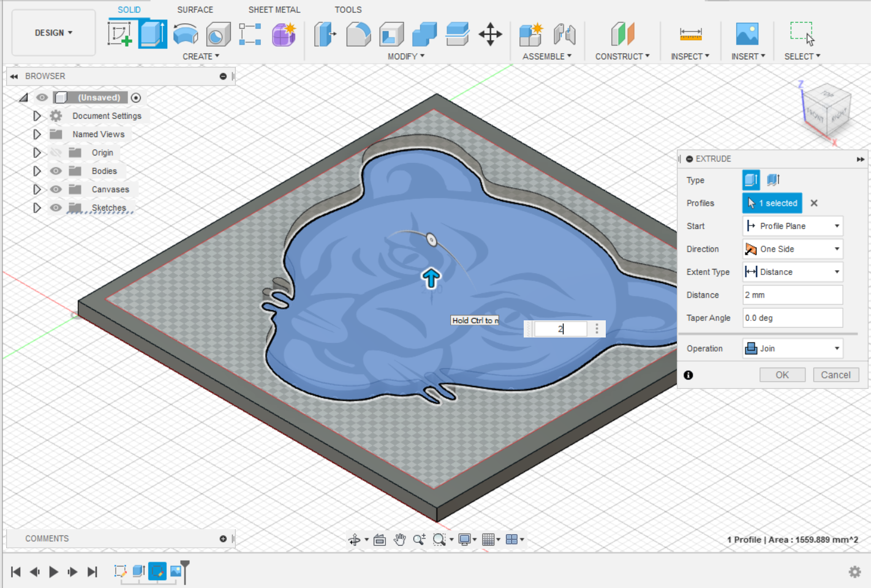Select the Joint tool
The image size is (871, 588).
tap(564, 34)
